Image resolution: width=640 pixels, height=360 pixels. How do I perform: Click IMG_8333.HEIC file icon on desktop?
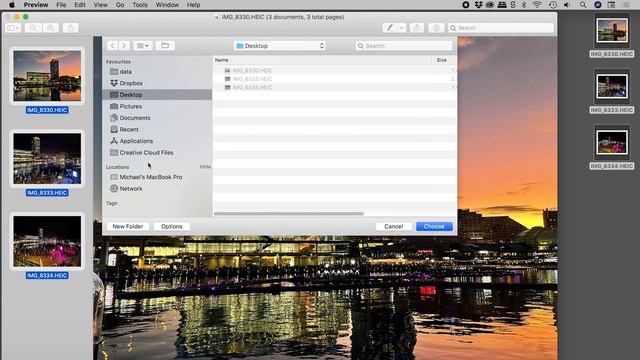point(611,87)
